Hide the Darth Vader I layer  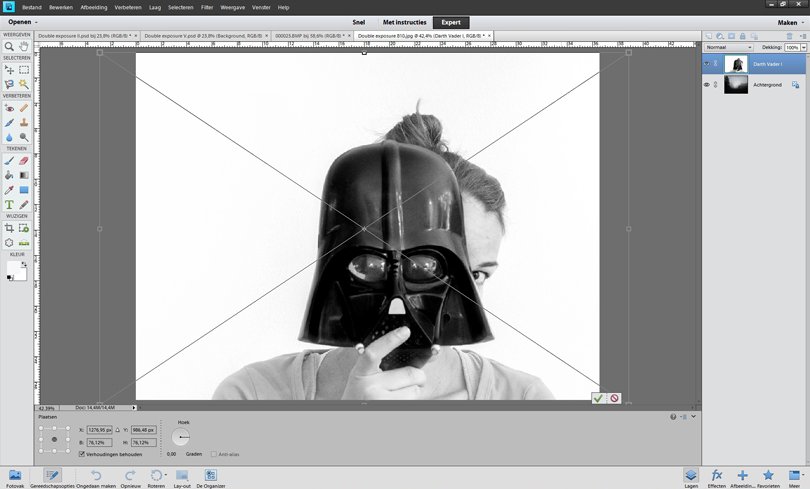point(707,64)
